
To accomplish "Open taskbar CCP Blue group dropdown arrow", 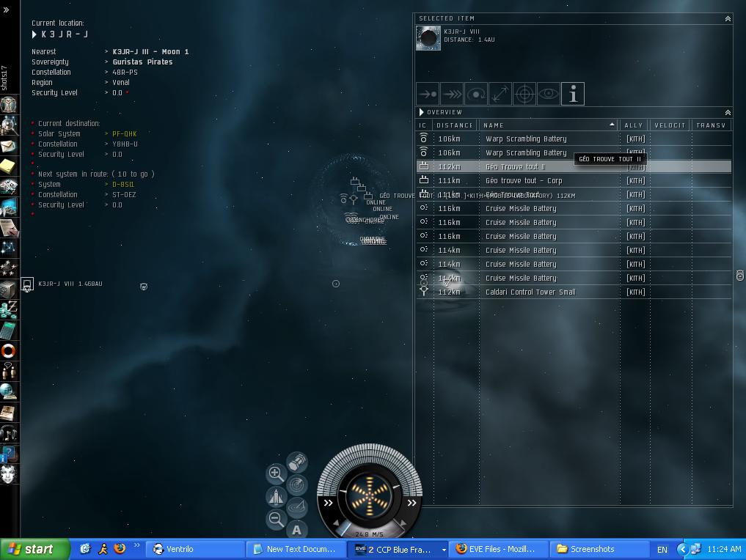I will coord(443,550).
